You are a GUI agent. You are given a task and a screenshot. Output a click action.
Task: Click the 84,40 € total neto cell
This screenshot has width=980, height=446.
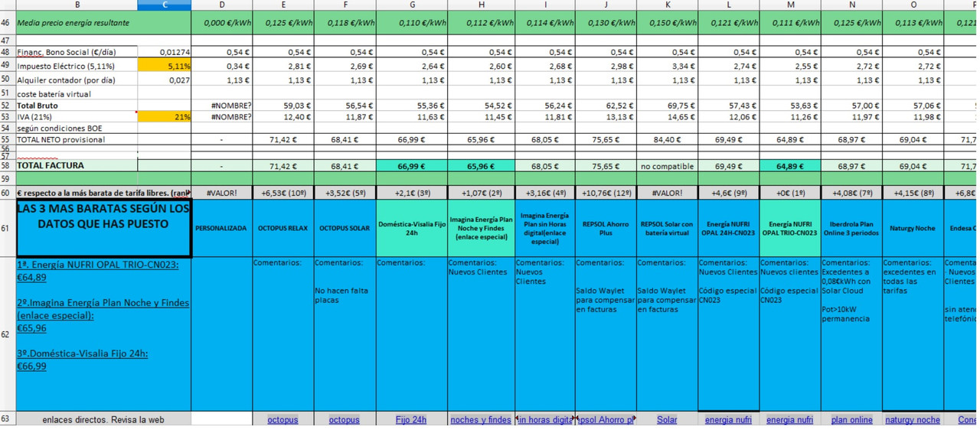667,140
